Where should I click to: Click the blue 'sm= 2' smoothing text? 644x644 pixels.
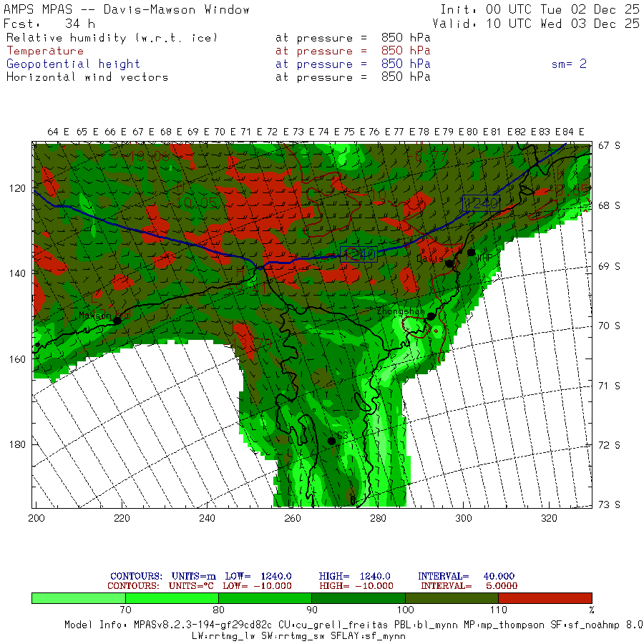[x=569, y=64]
